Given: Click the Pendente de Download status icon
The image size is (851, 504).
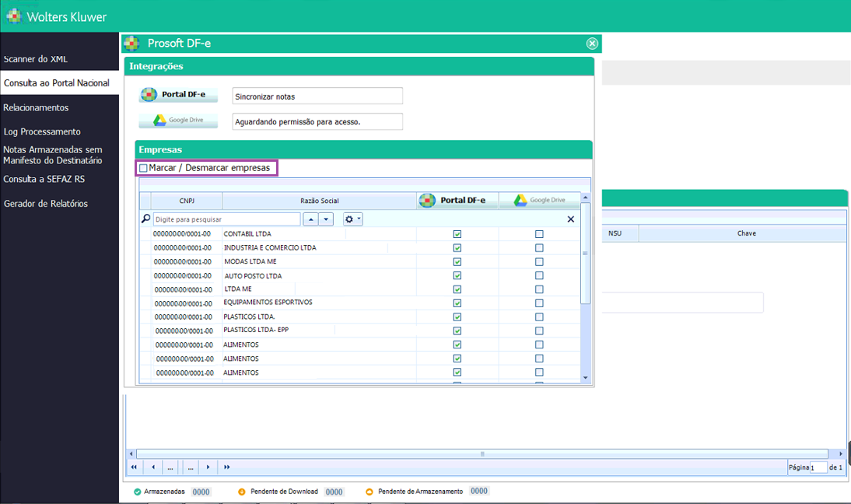Looking at the screenshot, I should [242, 492].
